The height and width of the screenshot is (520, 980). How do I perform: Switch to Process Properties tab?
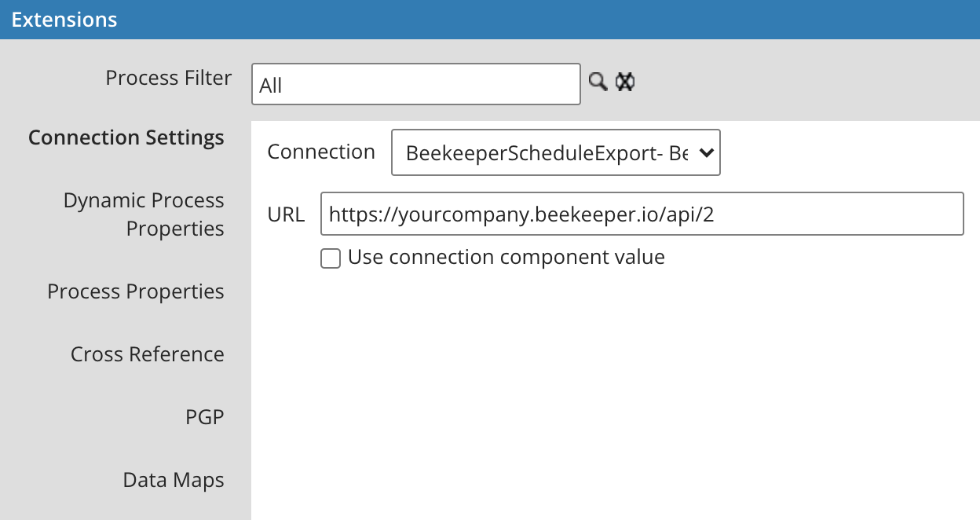click(x=136, y=291)
